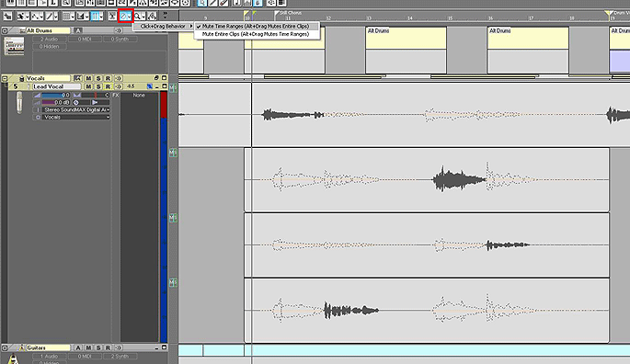Click the Lead Vocal FX bin
The image size is (630, 364).
(139, 217)
